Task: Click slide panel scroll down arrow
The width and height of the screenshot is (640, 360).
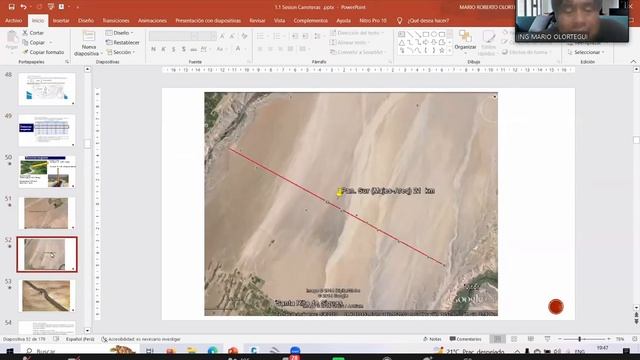Action: pos(87,330)
